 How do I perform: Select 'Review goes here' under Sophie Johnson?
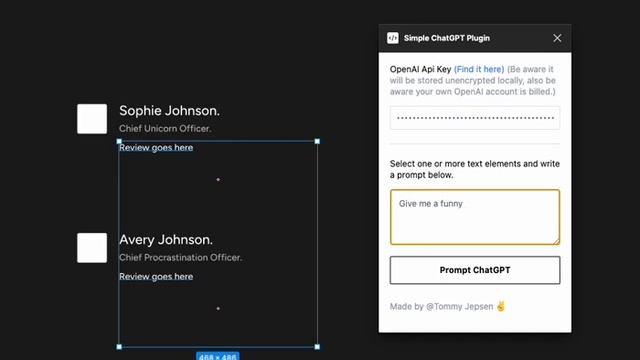tap(156, 148)
